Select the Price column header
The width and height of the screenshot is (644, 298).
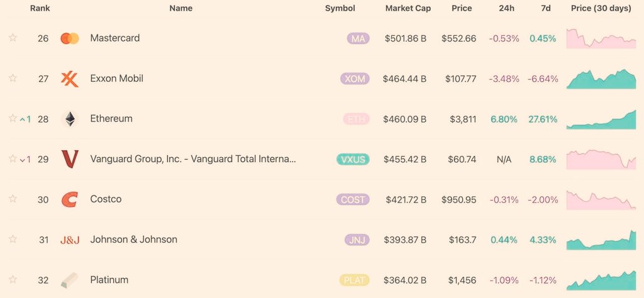tap(462, 8)
